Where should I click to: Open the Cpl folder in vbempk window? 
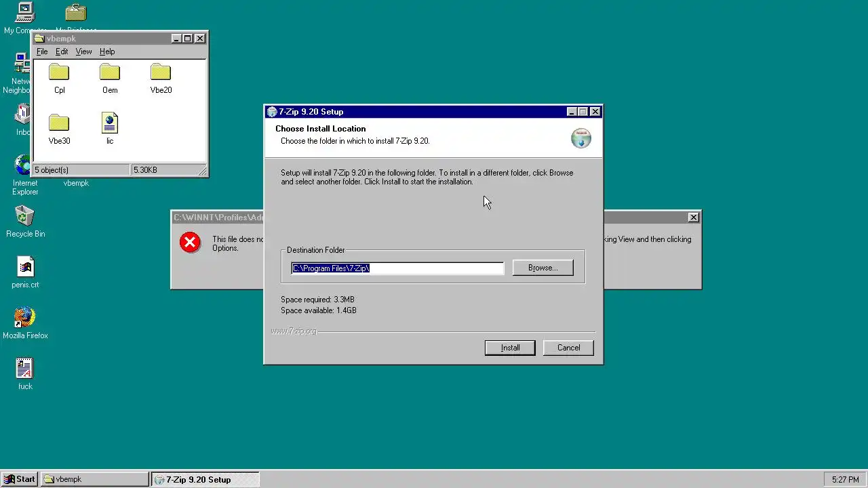point(59,73)
